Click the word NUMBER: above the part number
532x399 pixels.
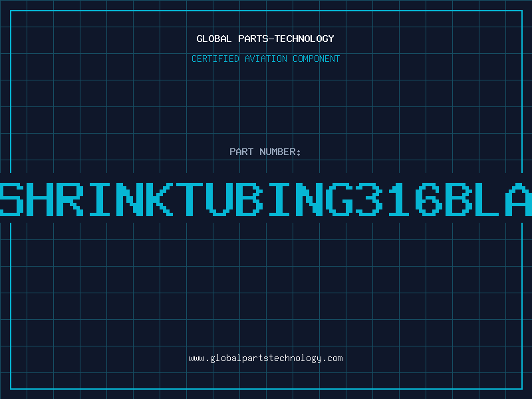point(280,152)
